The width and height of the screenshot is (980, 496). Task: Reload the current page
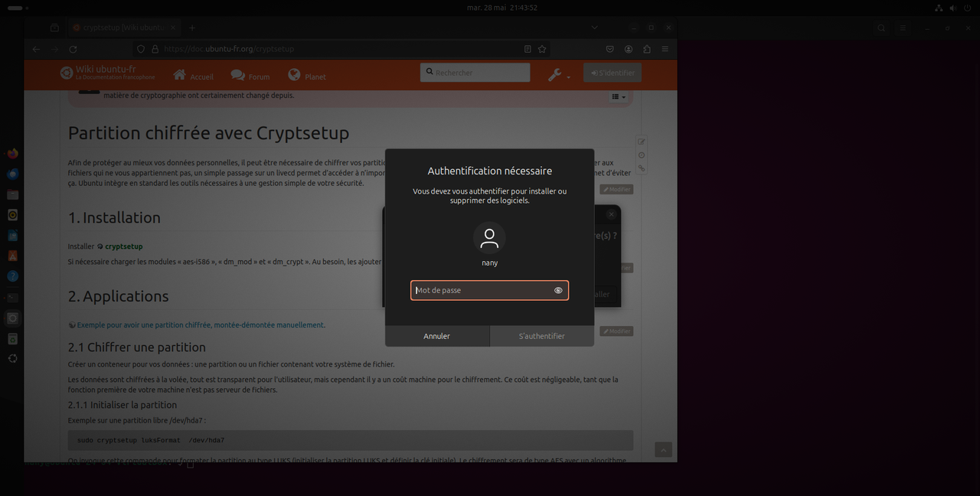coord(73,49)
